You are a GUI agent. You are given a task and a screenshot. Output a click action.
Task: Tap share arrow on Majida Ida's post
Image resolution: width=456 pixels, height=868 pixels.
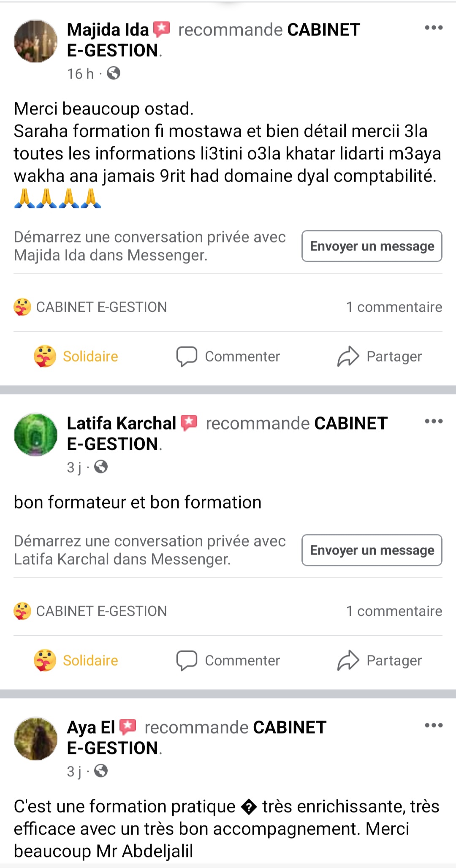(348, 356)
